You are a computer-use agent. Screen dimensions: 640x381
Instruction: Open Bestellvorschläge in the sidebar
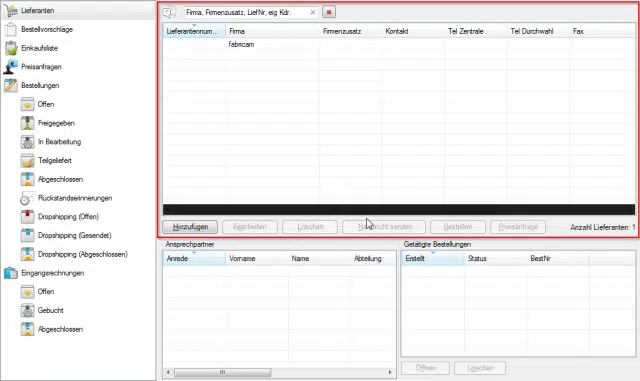click(x=47, y=29)
